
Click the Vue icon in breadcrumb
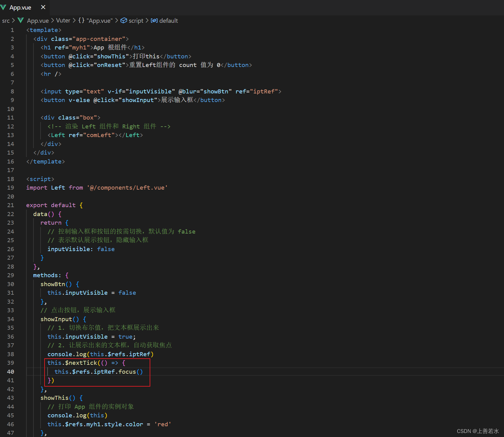21,20
